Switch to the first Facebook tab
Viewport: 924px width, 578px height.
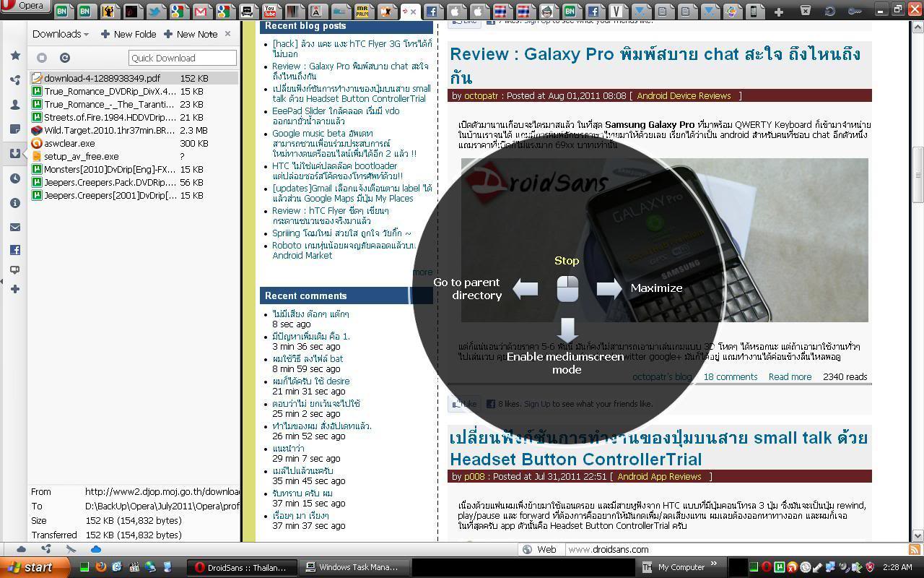tap(432, 11)
